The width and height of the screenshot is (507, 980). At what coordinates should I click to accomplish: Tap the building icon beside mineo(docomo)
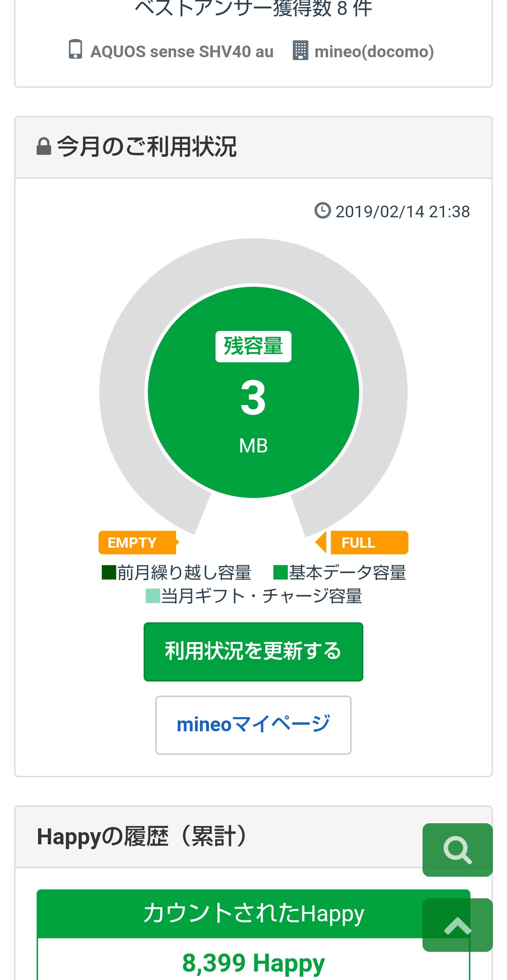(300, 50)
